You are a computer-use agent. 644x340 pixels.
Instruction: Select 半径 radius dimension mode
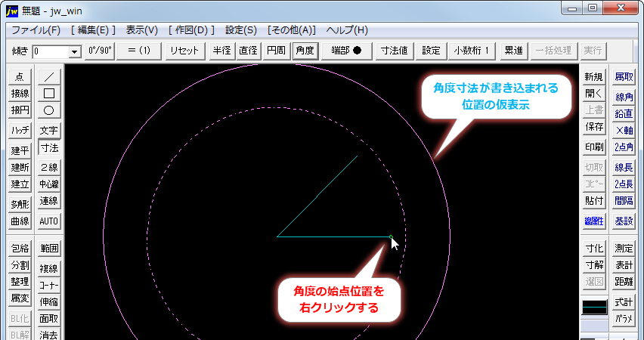tap(221, 51)
